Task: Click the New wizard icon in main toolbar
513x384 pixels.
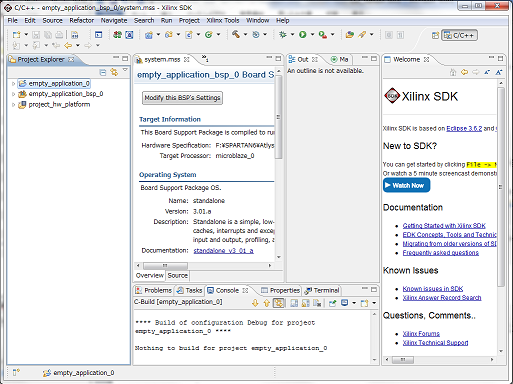Action: (x=16, y=35)
